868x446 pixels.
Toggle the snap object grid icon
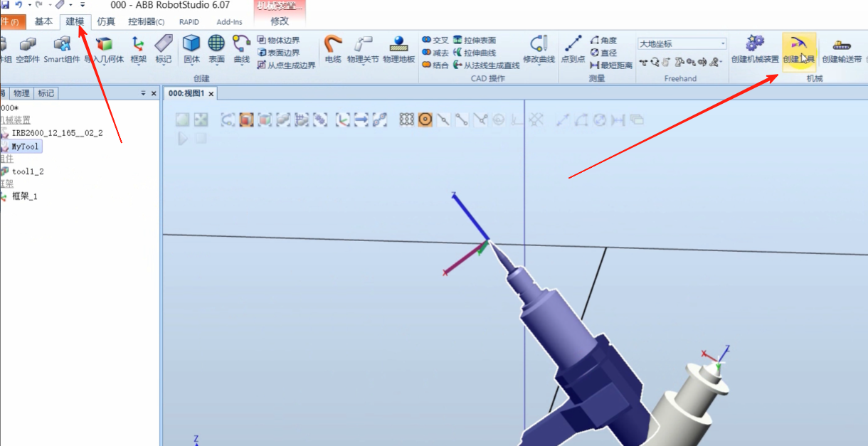pyautogui.click(x=407, y=120)
